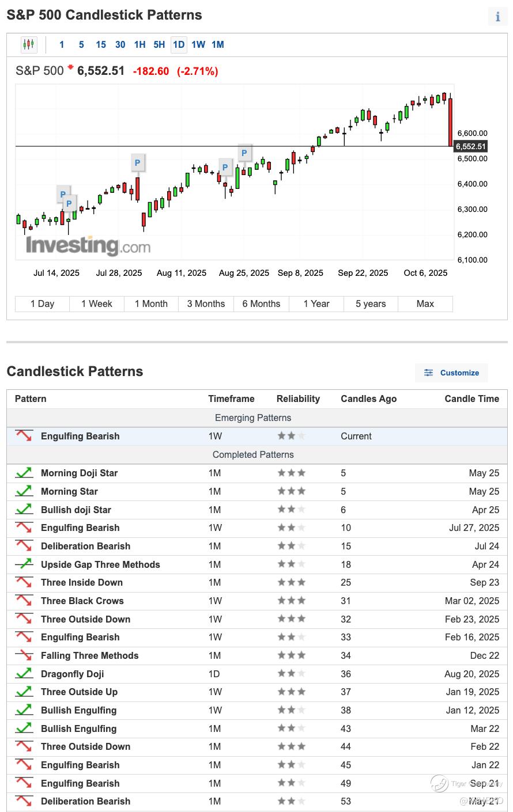The height and width of the screenshot is (812, 513).
Task: Click the bullish arrow icon for Morning Doji Star
Action: point(24,473)
